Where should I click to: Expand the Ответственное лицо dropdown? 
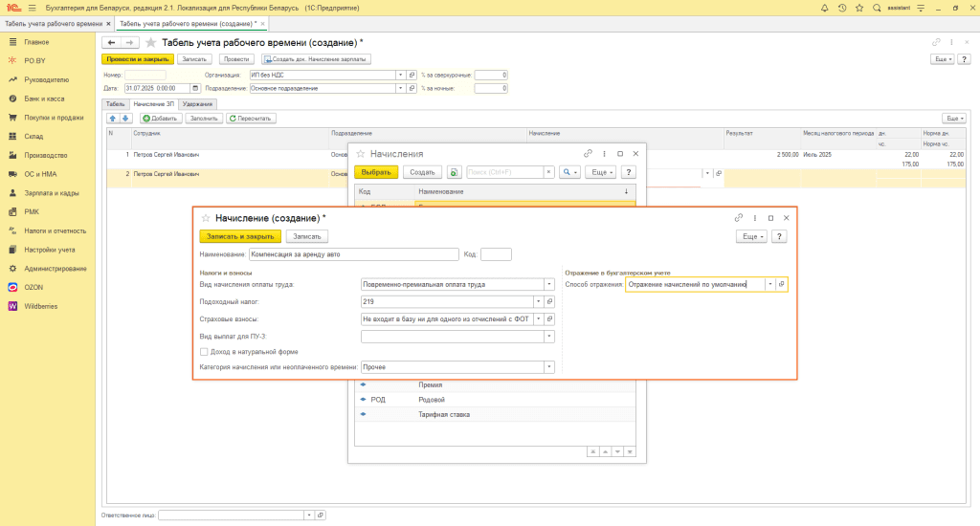click(x=309, y=515)
